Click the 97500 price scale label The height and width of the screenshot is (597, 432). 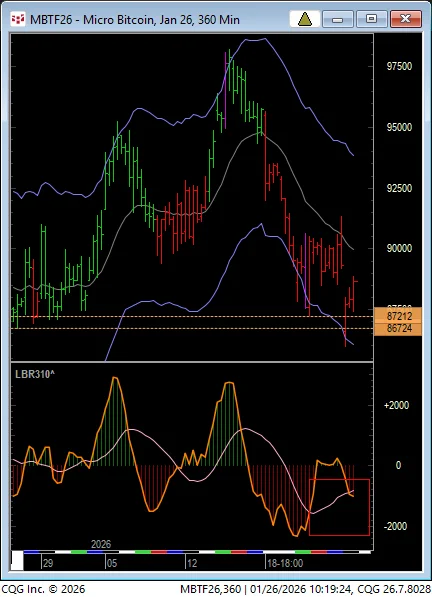click(399, 67)
